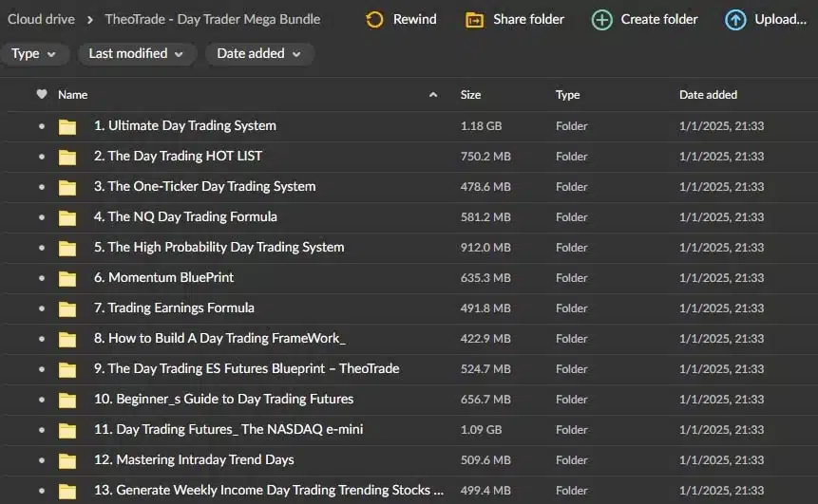Image resolution: width=818 pixels, height=504 pixels.
Task: Click the favorites heart icon in header
Action: coord(42,94)
